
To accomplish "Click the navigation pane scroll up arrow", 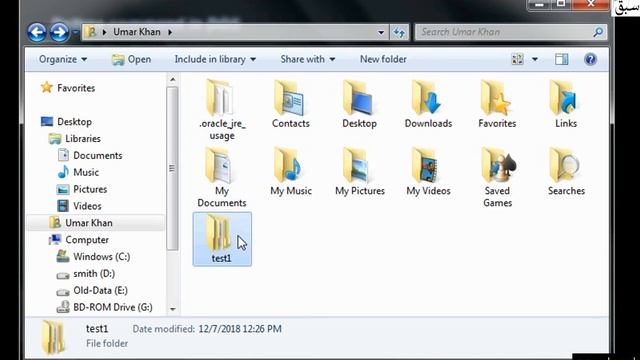I will pos(172,80).
